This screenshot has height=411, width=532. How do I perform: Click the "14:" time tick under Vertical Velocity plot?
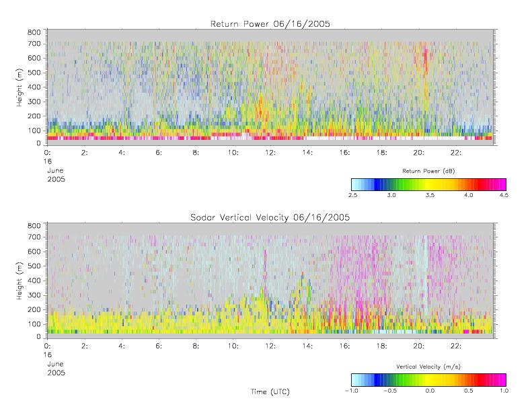tap(307, 346)
